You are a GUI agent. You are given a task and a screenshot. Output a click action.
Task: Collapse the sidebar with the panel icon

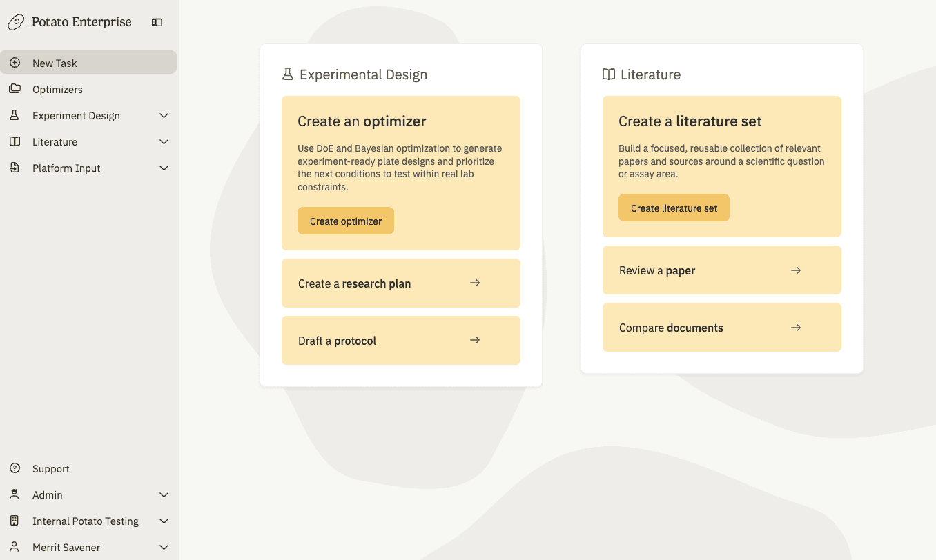coord(157,22)
